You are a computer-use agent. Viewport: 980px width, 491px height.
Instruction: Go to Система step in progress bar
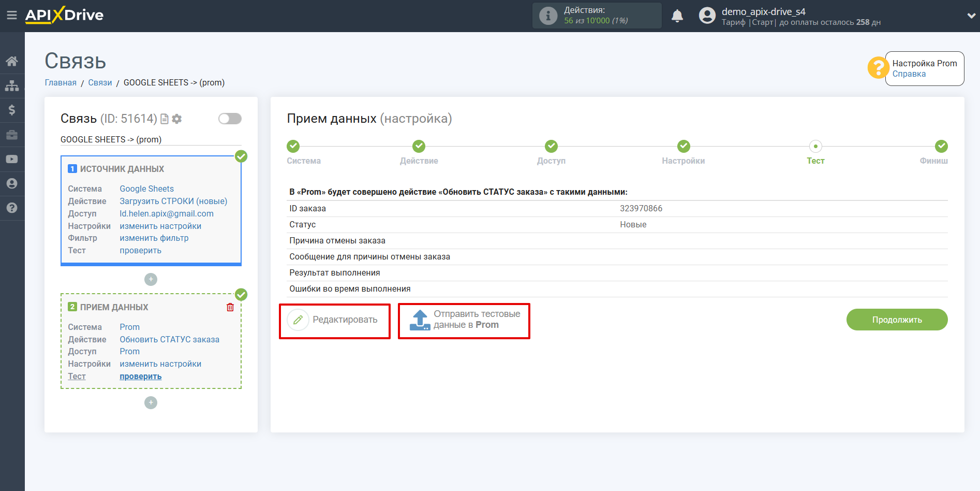tap(293, 146)
